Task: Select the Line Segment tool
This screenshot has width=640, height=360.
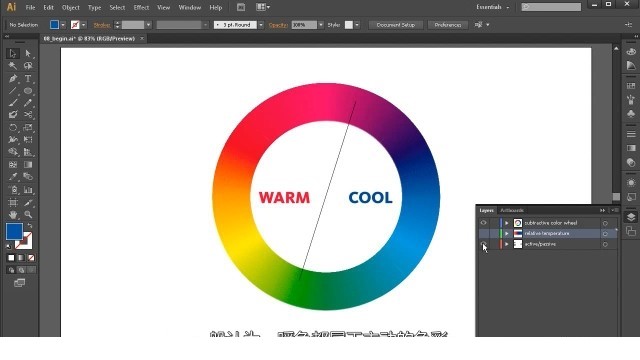Action: click(x=13, y=91)
